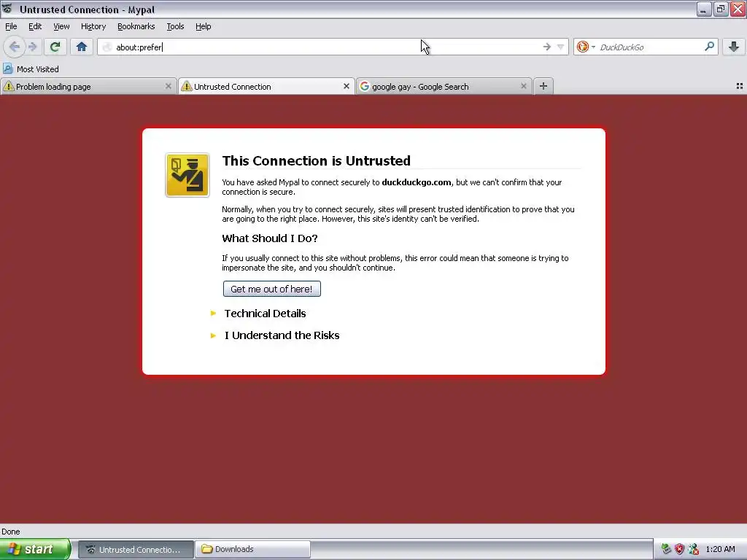Restore down the Mypal window
747x560 pixels.
coord(720,9)
